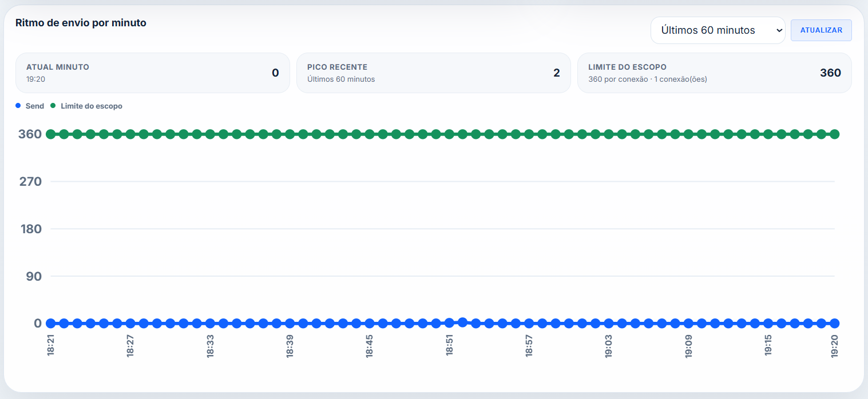Click the ATUALIZAR button

[x=821, y=30]
